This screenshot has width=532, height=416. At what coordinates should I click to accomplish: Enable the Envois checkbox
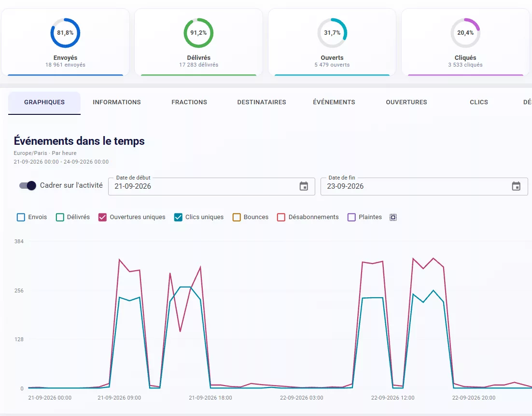21,217
